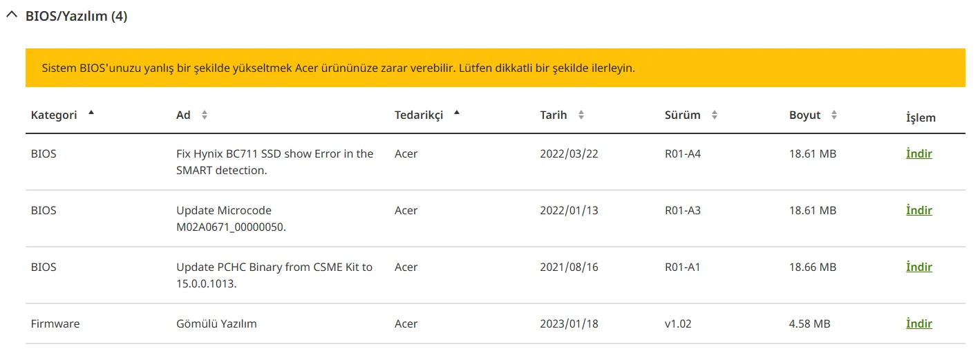Sort by Tarih using sort icon
The height and width of the screenshot is (358, 980).
(581, 115)
